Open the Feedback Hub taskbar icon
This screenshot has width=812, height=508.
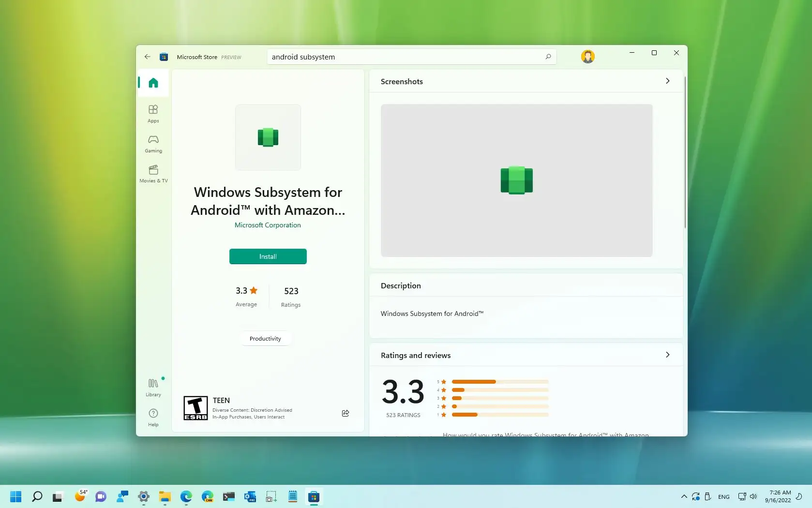tap(122, 496)
